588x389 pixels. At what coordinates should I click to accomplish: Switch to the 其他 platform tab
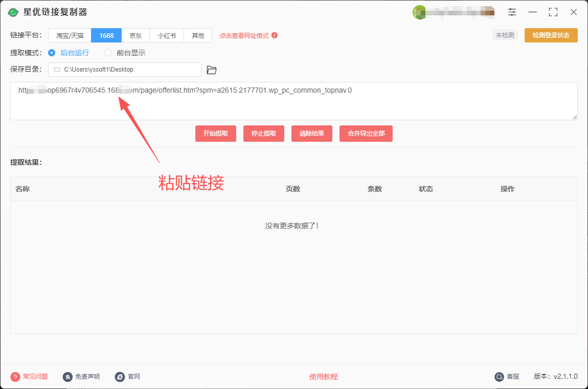pyautogui.click(x=198, y=36)
